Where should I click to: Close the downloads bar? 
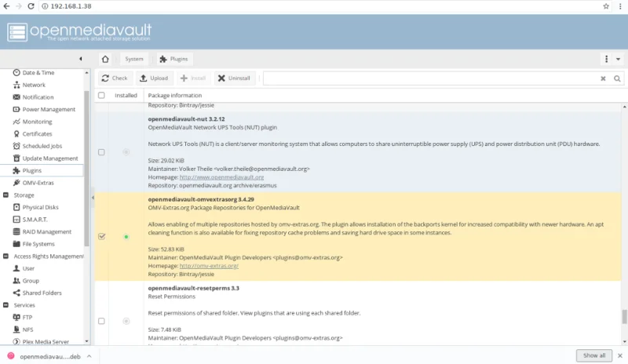coord(620,355)
